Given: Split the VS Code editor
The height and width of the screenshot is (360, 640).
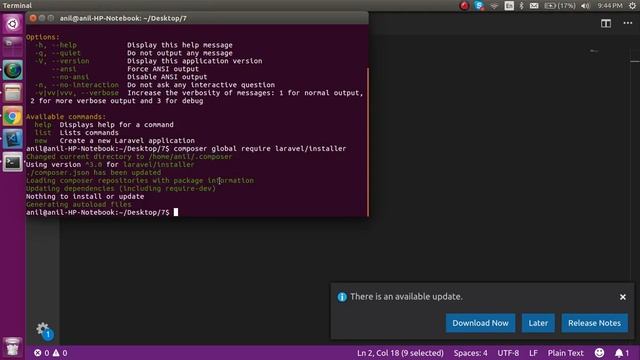Looking at the screenshot, I should pyautogui.click(x=606, y=23).
